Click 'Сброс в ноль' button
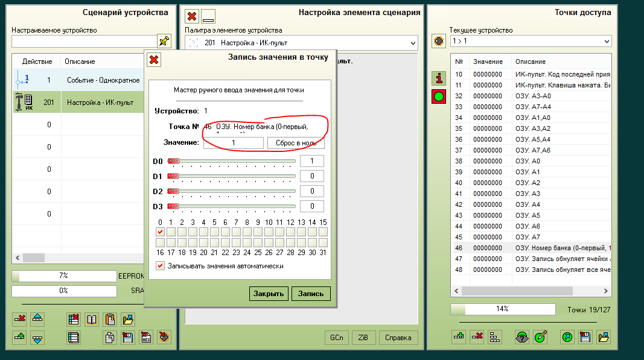 click(296, 142)
